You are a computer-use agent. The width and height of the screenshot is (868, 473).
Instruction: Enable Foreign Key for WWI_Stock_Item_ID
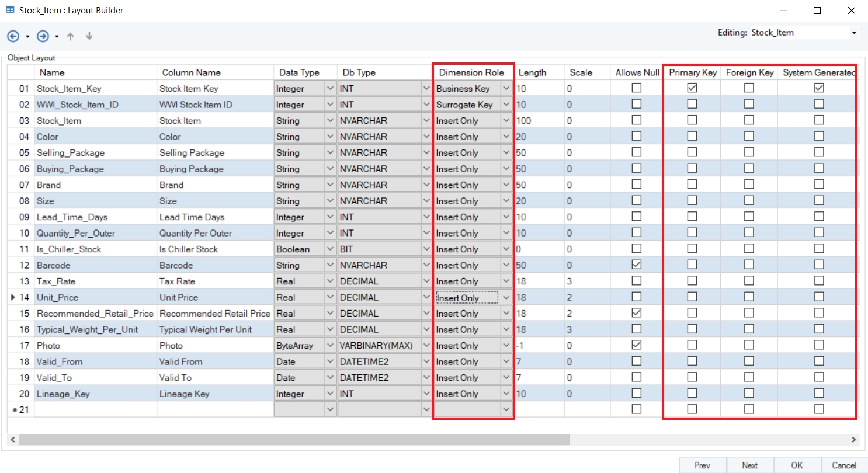[749, 104]
